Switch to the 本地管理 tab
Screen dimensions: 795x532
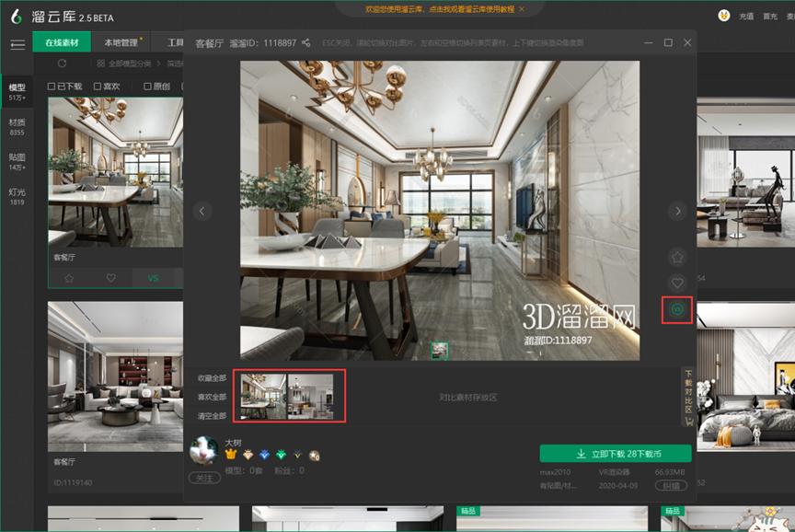119,43
